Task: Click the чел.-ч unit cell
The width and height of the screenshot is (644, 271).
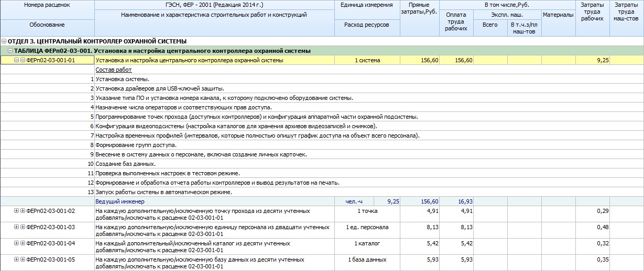Action: (x=354, y=201)
